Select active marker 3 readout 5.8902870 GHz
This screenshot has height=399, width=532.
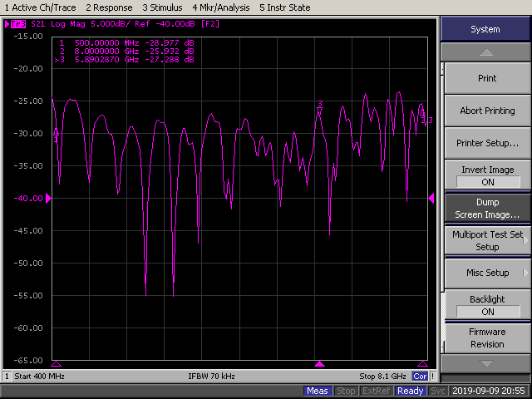click(x=124, y=60)
